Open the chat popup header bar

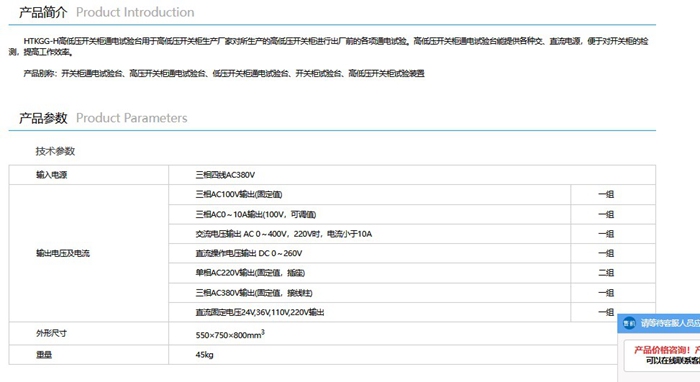pyautogui.click(x=659, y=323)
